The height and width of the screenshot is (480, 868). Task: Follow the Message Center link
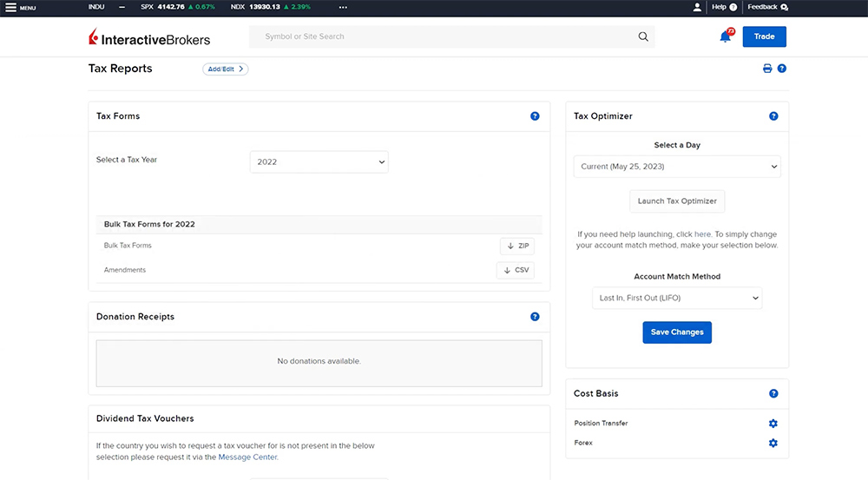(x=247, y=457)
